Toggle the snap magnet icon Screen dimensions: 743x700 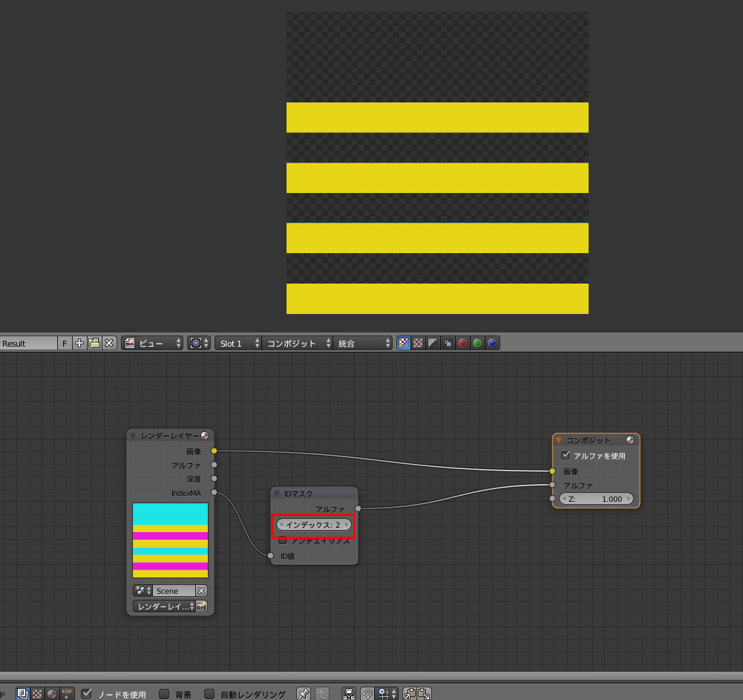click(367, 693)
